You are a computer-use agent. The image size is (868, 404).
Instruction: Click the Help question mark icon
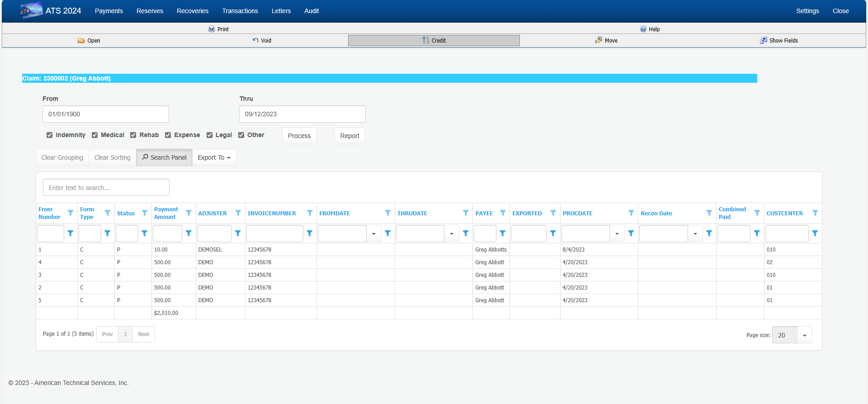(x=643, y=29)
